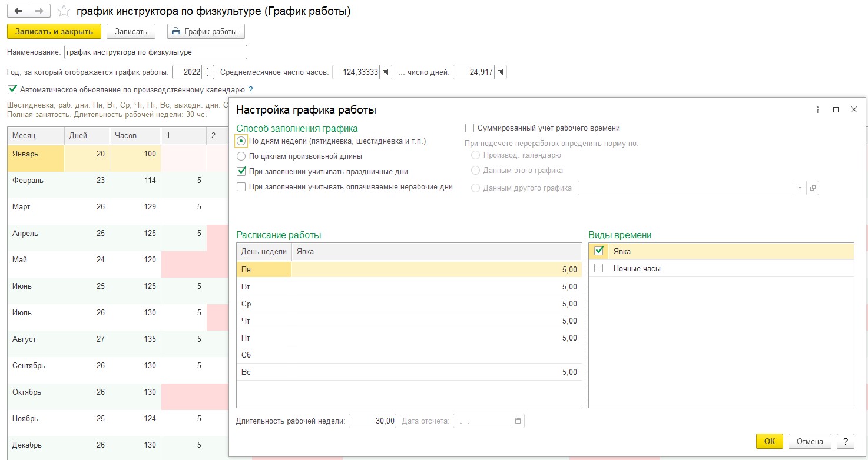This screenshot has height=460, width=868.
Task: Close the schedule settings dialog
Action: [x=854, y=110]
